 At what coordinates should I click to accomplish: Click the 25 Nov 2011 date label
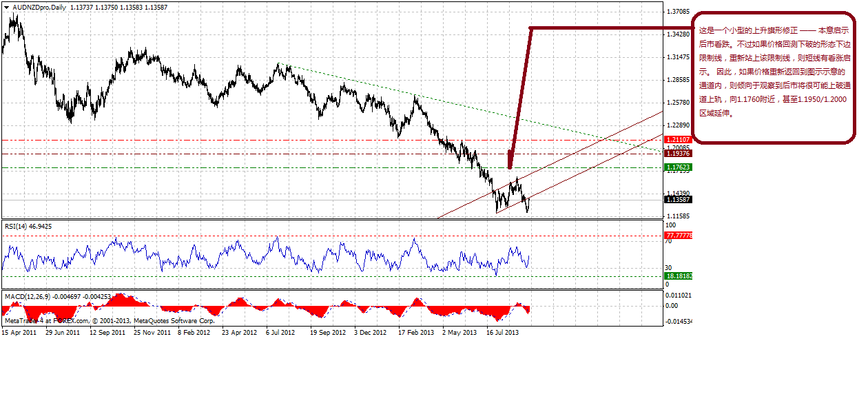coord(152,333)
